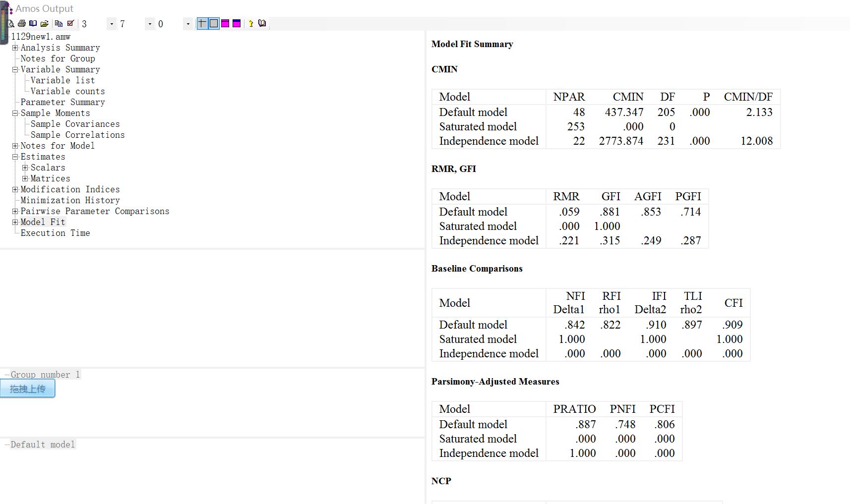Open the column spacing dropdown showing 7
This screenshot has height=504, width=850.
click(150, 24)
